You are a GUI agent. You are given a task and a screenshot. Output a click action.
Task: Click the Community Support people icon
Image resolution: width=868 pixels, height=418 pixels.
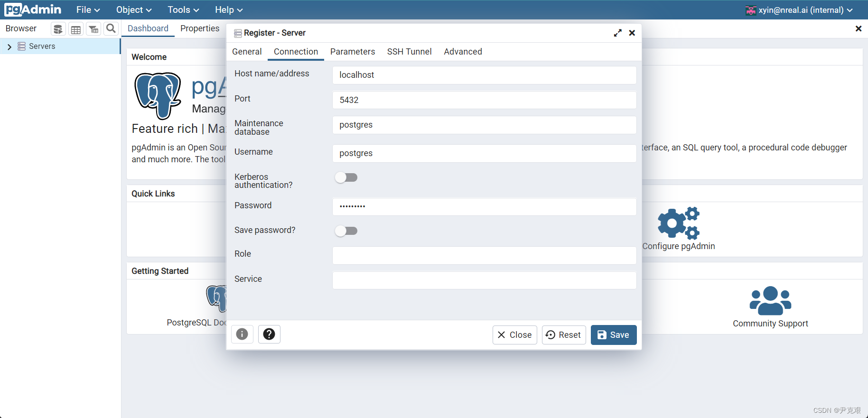770,301
